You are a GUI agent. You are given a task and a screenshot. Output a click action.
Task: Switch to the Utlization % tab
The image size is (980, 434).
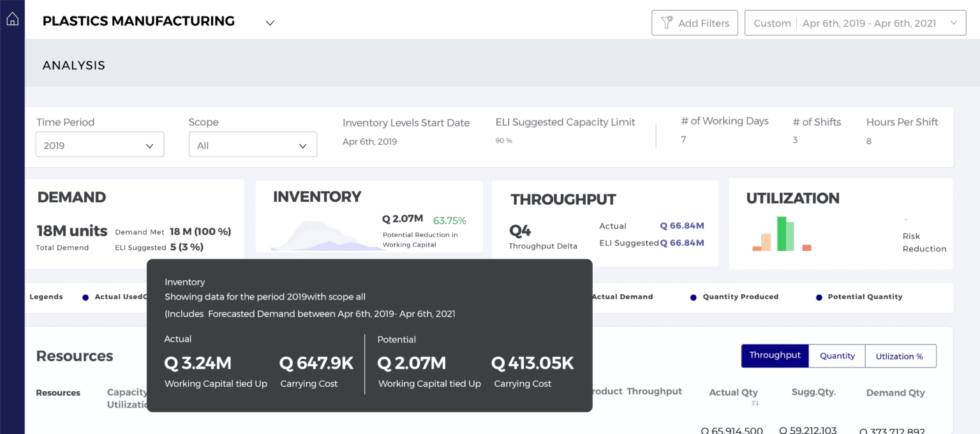coord(900,355)
